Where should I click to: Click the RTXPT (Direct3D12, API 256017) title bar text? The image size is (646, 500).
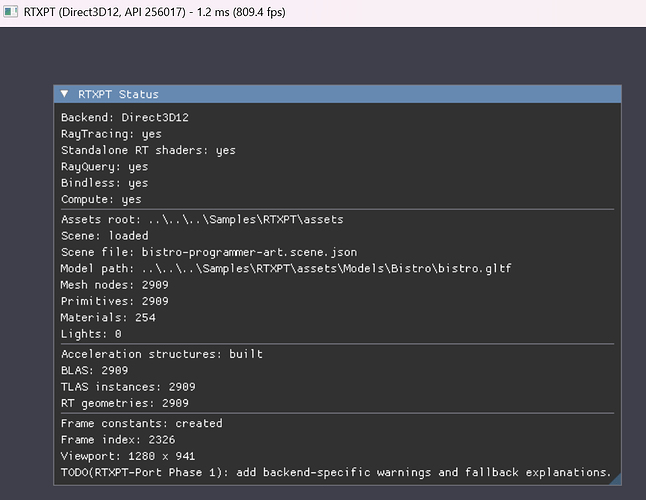coord(154,12)
